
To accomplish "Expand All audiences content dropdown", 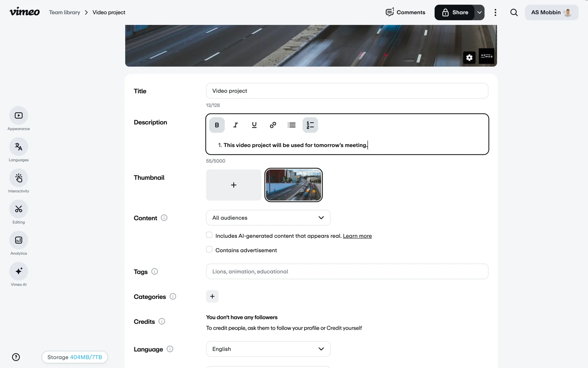I will (x=268, y=218).
